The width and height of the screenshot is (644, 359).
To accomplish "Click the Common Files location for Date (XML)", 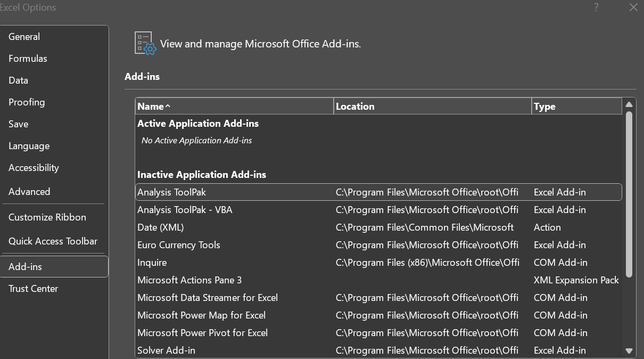I will pos(425,227).
